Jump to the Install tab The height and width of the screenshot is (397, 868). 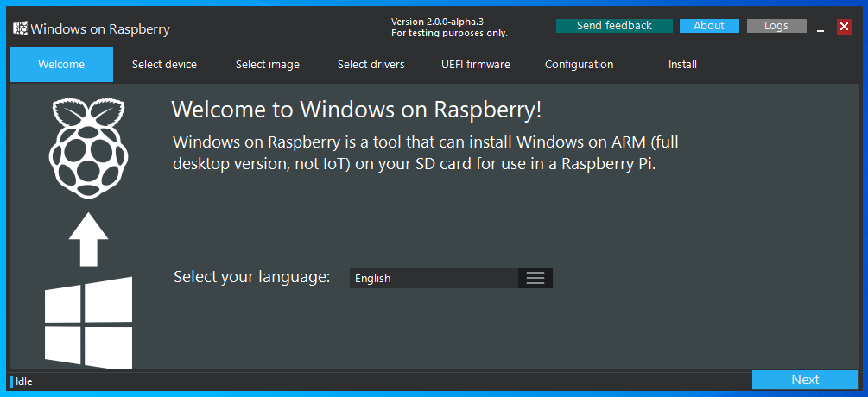tap(682, 65)
